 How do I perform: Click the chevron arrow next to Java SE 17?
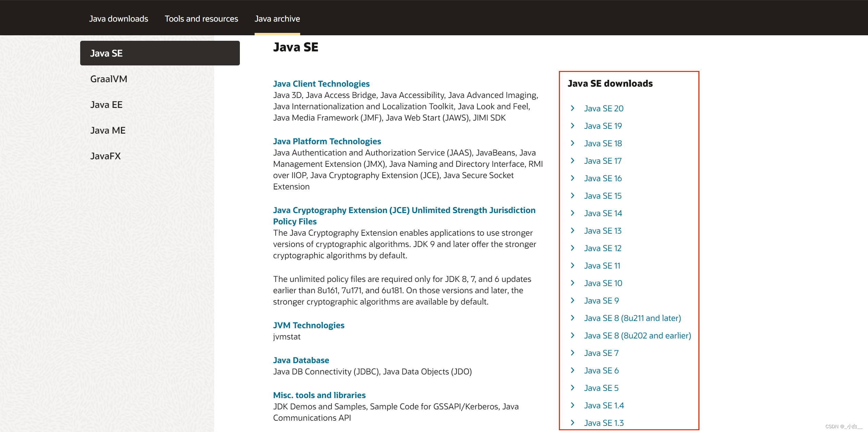click(572, 161)
